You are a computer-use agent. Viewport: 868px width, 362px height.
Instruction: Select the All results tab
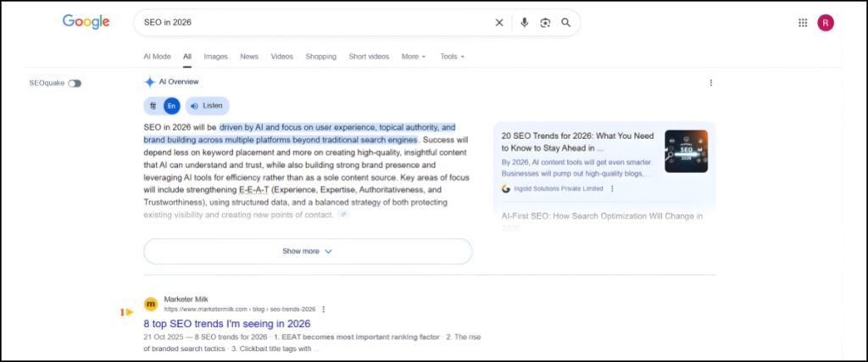click(x=187, y=57)
